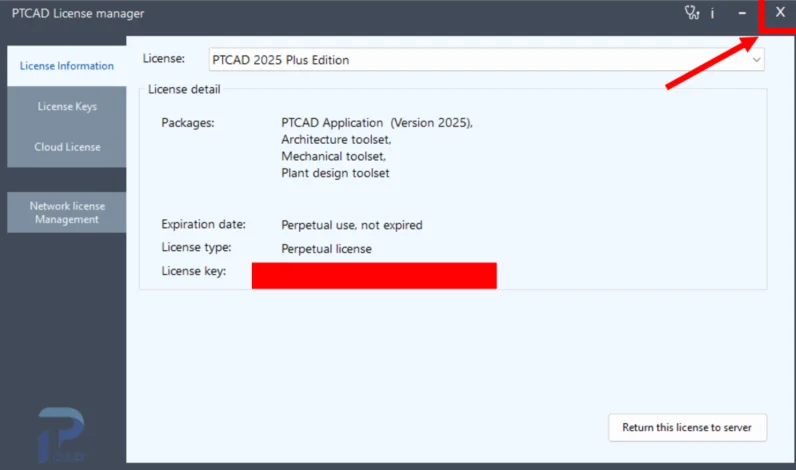The image size is (796, 470).
Task: Click the 'License type:' label
Action: point(196,247)
